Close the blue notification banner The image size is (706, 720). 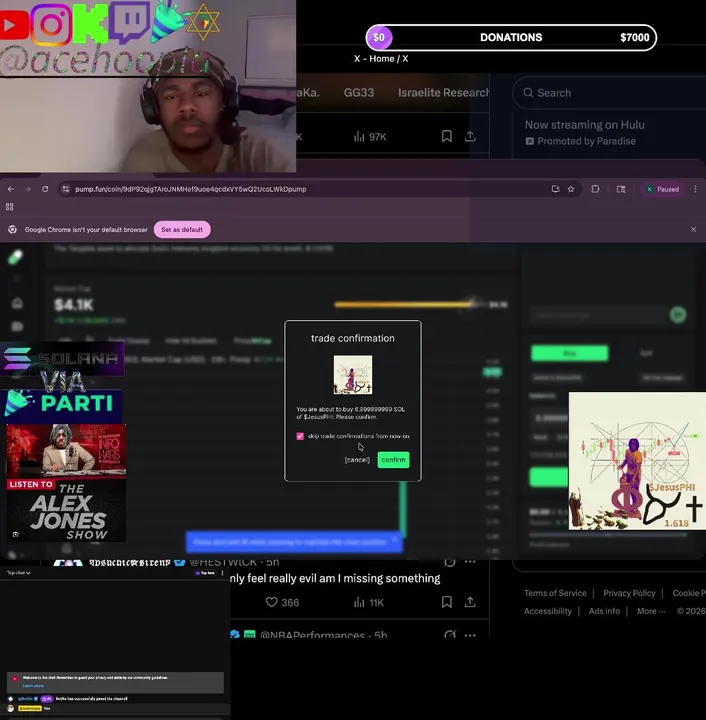click(394, 539)
